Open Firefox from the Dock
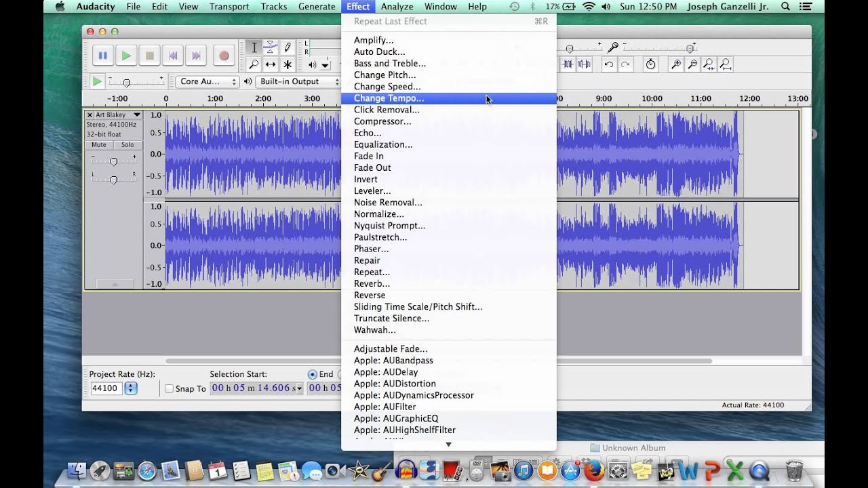868x488 pixels. pyautogui.click(x=594, y=470)
